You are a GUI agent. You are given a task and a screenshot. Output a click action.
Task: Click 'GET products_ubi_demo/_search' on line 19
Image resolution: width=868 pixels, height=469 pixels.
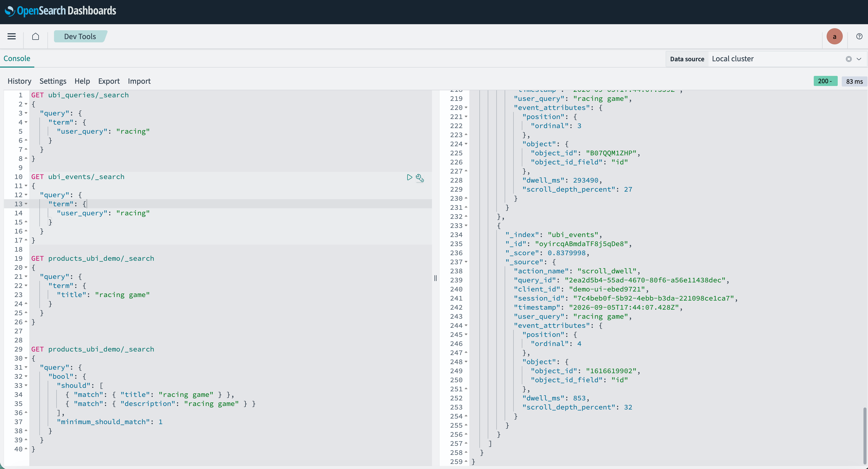tap(93, 258)
